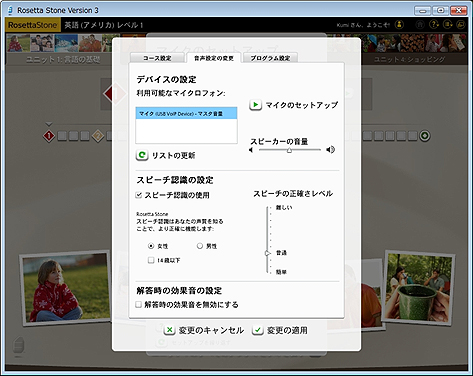
Task: Select the 男性 radio button
Action: pos(200,246)
